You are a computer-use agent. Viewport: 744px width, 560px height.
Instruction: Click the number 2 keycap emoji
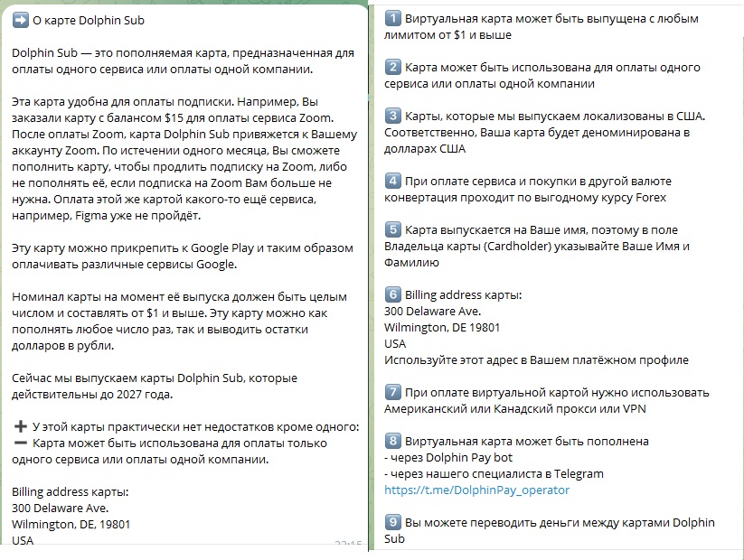pyautogui.click(x=392, y=68)
